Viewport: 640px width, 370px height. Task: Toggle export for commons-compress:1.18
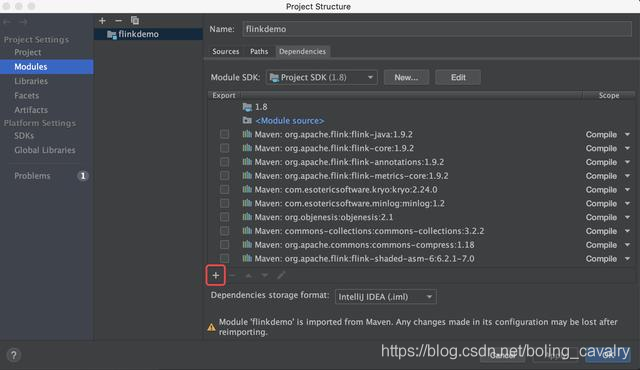[x=224, y=245]
